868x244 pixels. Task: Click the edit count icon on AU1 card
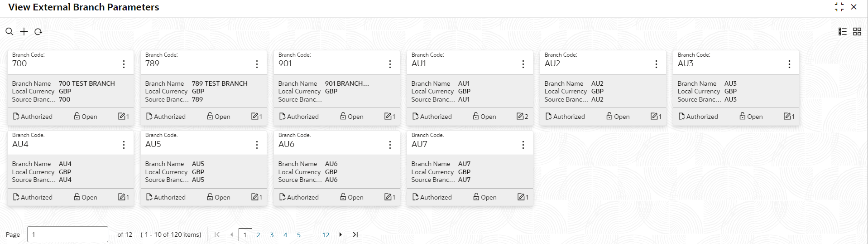520,117
